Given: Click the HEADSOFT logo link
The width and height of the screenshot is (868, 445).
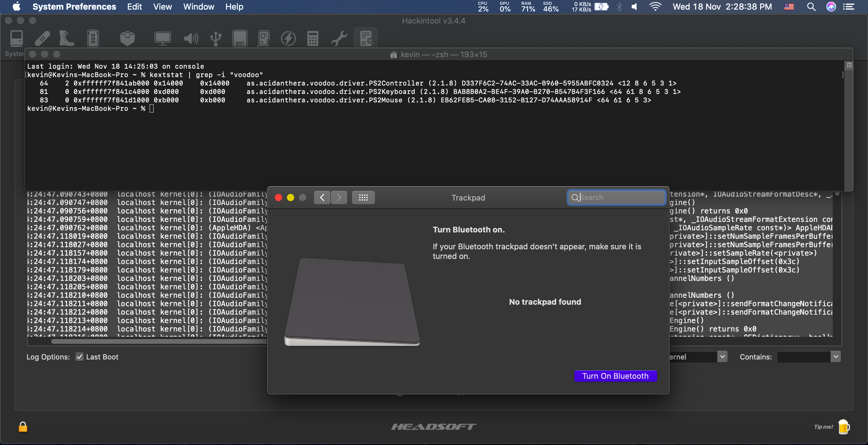Looking at the screenshot, I should 434,427.
